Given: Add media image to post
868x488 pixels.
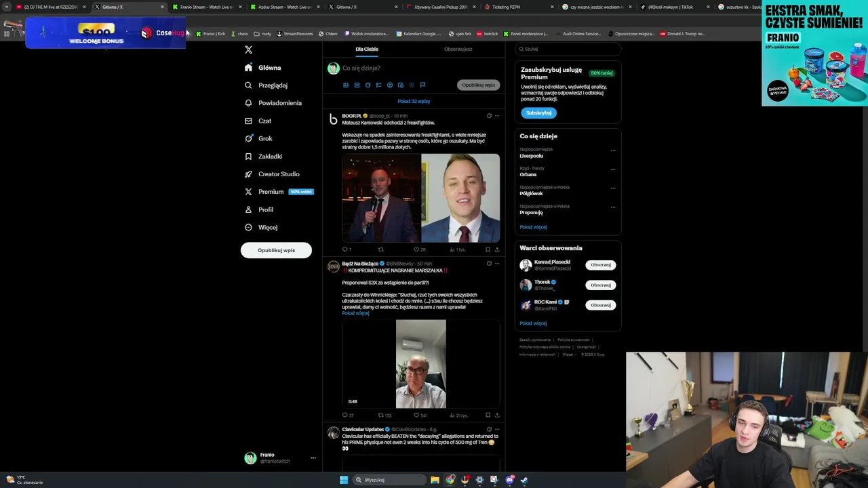Looking at the screenshot, I should tap(346, 85).
